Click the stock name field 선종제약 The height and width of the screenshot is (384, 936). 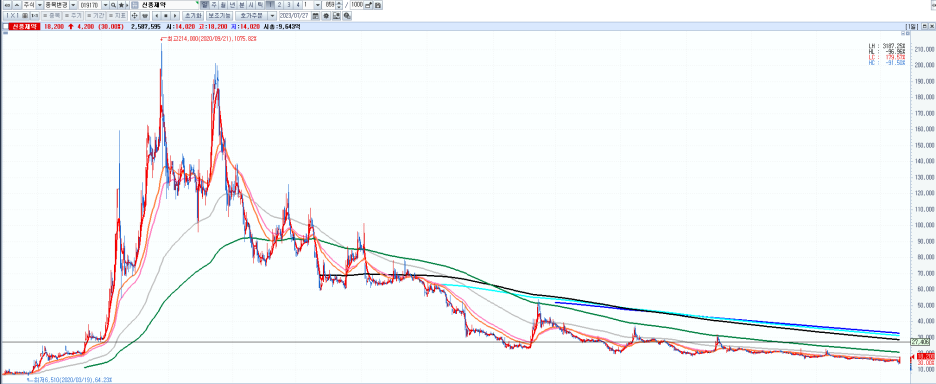(170, 5)
